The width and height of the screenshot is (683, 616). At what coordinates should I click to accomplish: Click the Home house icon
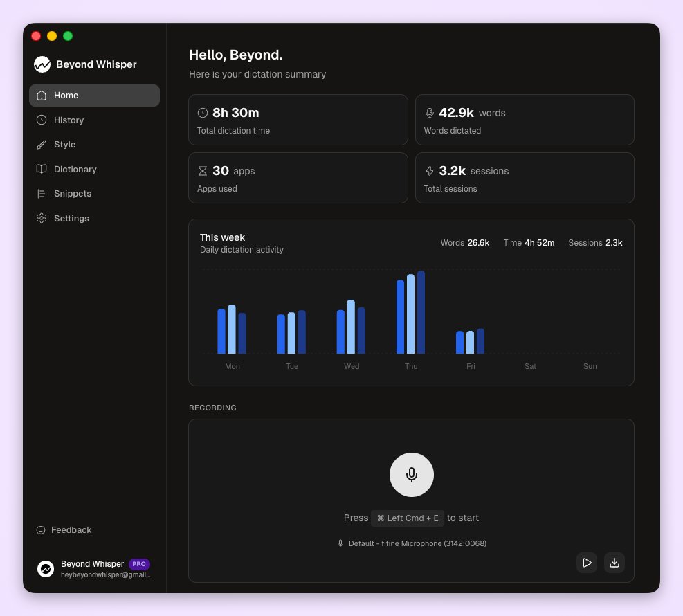pos(42,96)
